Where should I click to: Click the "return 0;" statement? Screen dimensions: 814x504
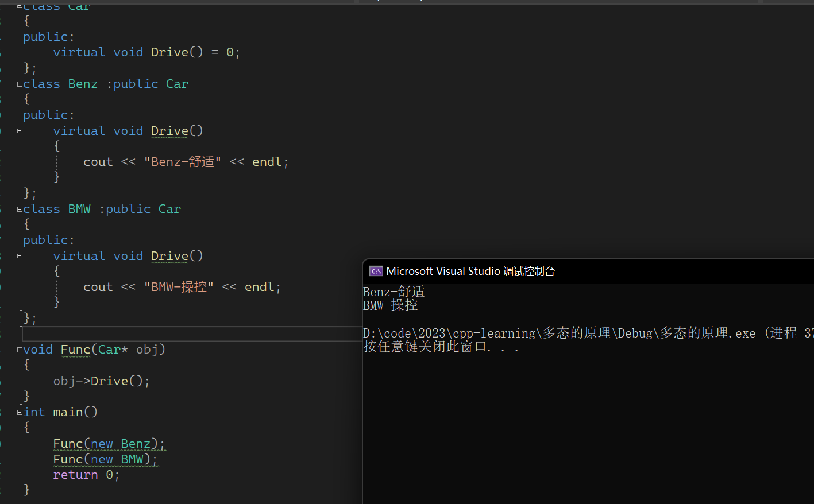click(86, 475)
